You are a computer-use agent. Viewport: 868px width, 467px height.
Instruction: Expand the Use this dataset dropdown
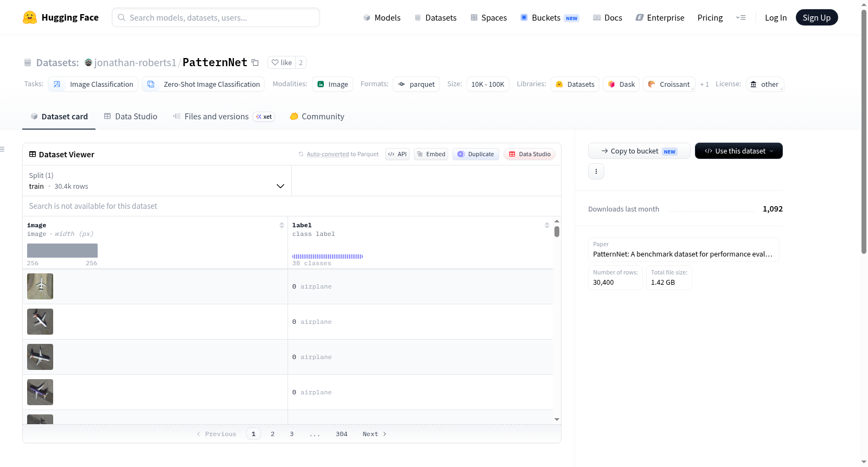[x=739, y=151]
